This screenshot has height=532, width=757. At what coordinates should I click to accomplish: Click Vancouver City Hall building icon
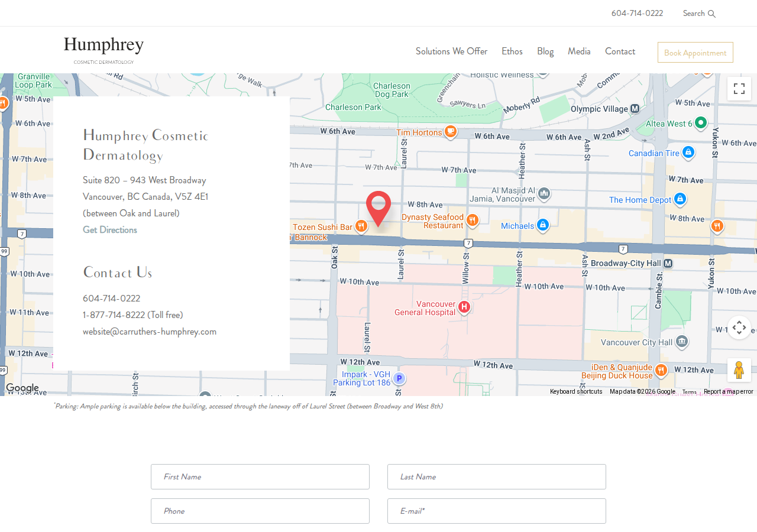682,341
